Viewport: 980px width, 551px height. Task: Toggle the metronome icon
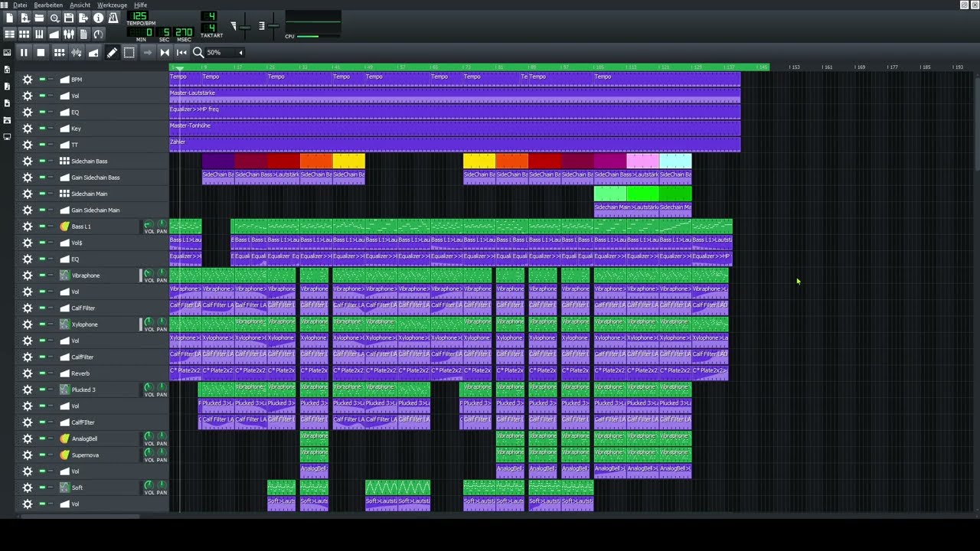[x=113, y=18]
